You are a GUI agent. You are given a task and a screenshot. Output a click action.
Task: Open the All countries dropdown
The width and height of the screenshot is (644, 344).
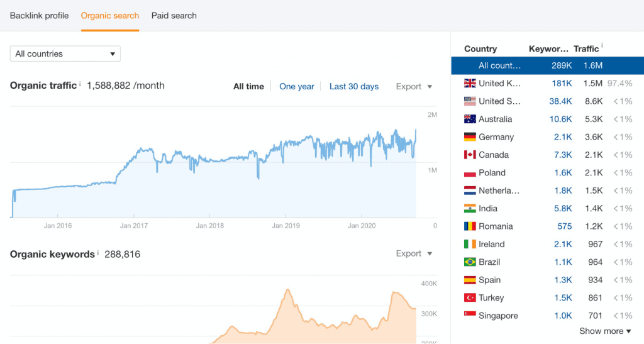pos(65,54)
